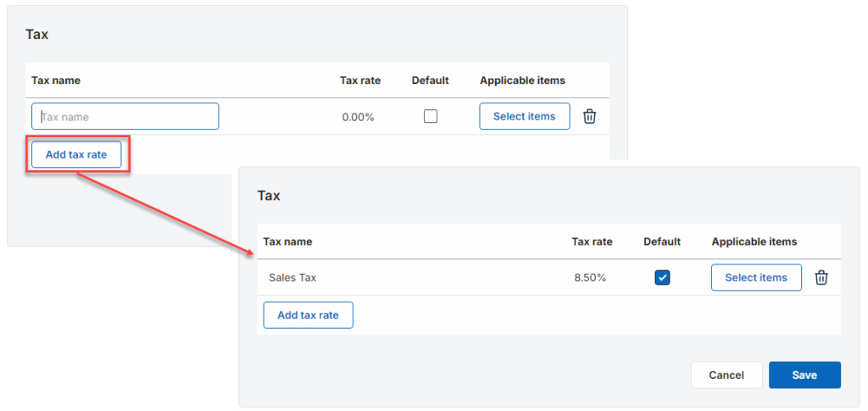This screenshot has width=868, height=411.
Task: Click the trash icon for Sales Tax
Action: (x=821, y=278)
